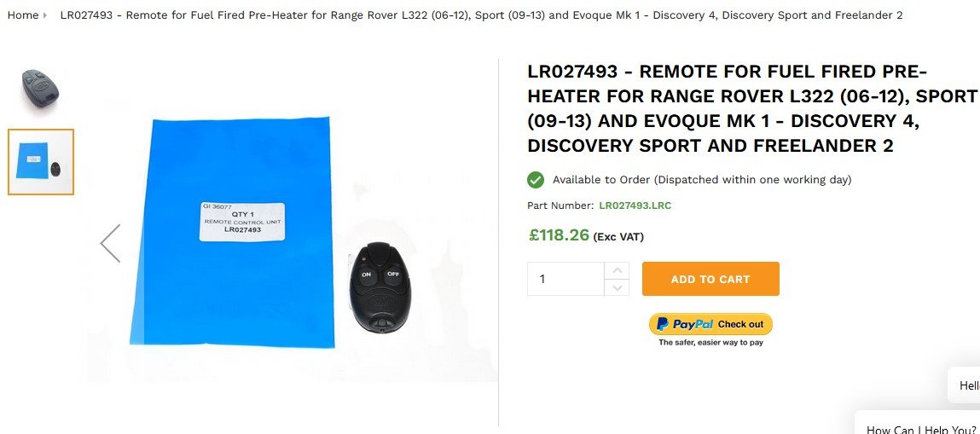Click the breadcrumb separator arrow after Home

[x=45, y=15]
